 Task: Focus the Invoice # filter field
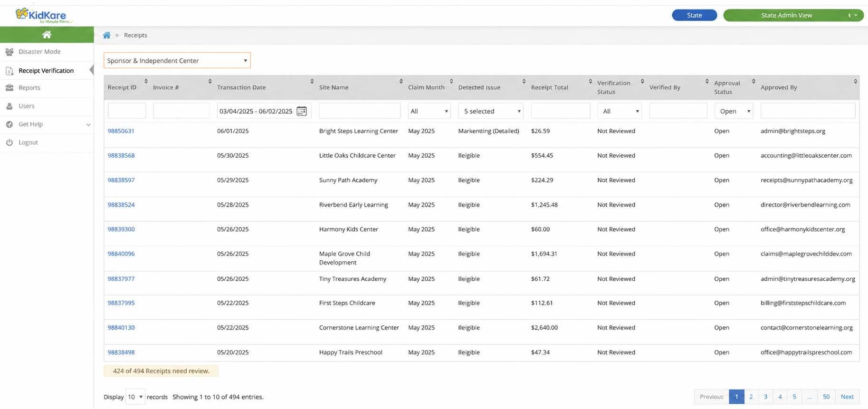coord(181,111)
